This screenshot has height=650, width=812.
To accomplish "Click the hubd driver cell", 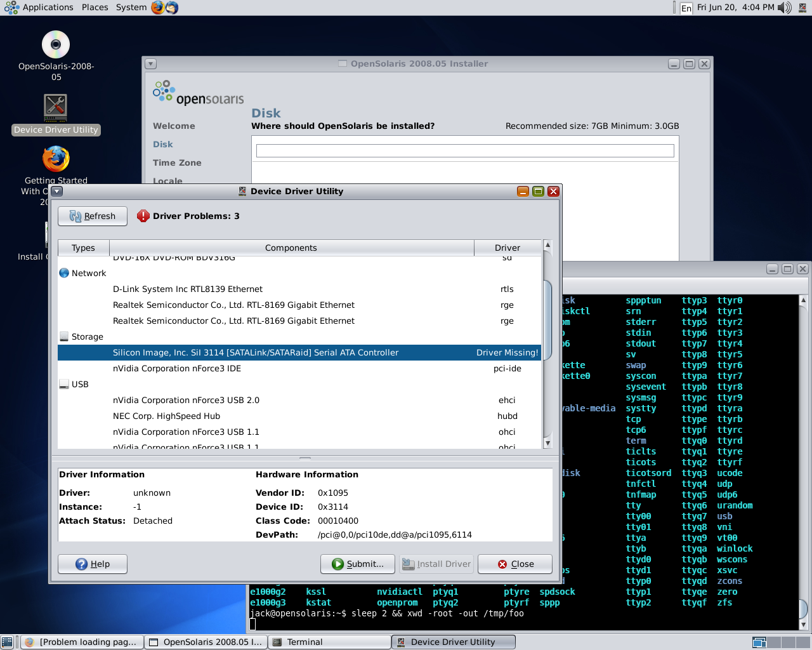I will coord(507,416).
